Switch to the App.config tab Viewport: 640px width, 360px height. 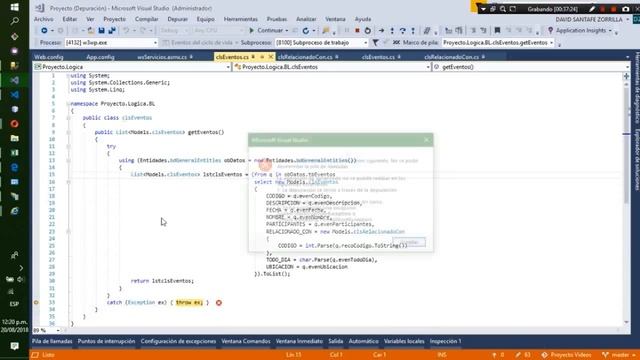100,57
